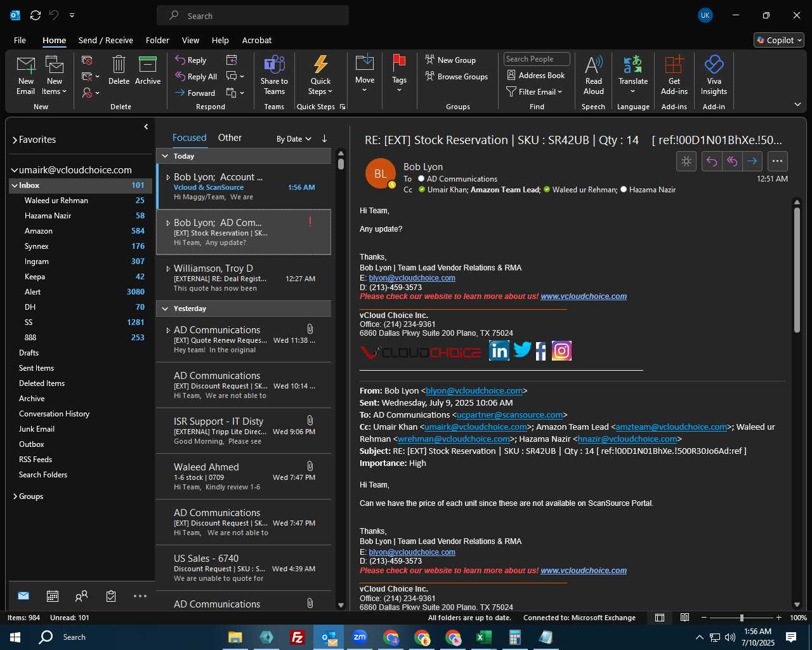
Task: Open the File menu
Action: tap(20, 40)
